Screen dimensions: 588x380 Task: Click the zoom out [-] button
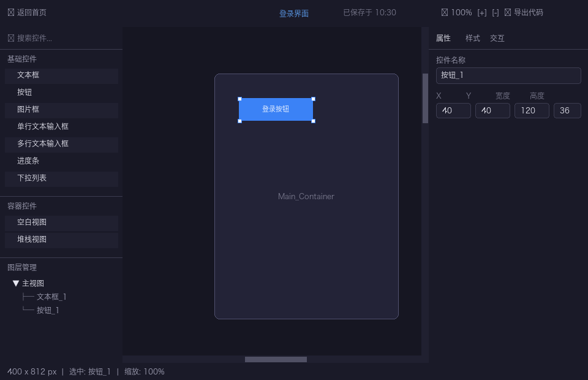pyautogui.click(x=496, y=13)
